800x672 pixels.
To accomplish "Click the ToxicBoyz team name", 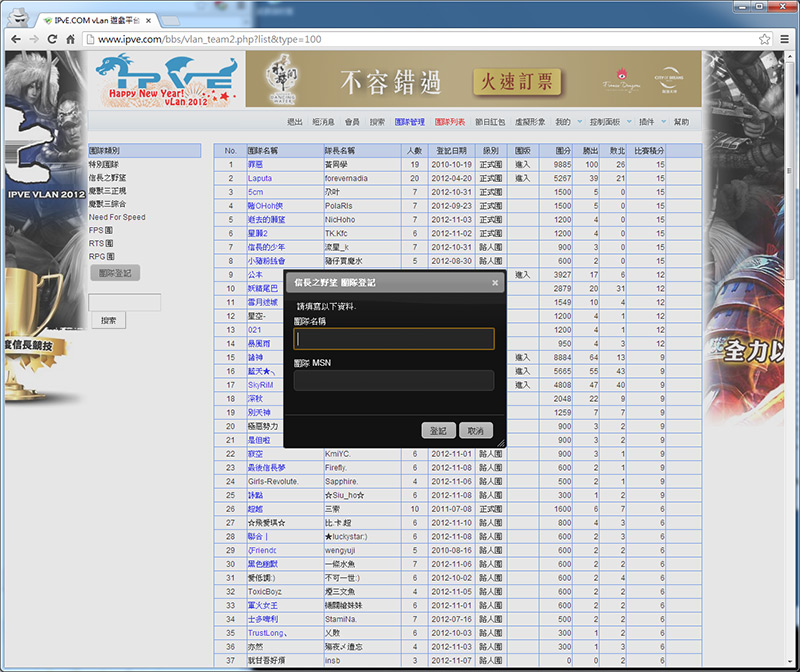I will pyautogui.click(x=265, y=592).
